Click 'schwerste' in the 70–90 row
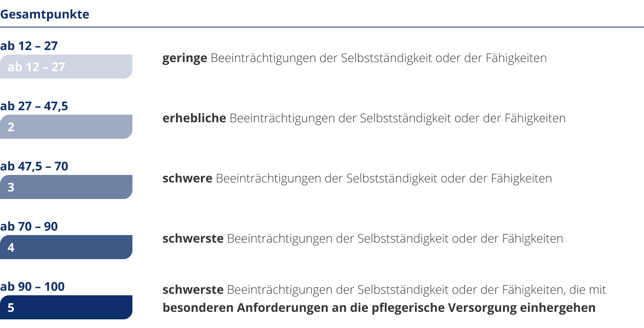Screen dimensions: 644x328 coord(193,238)
